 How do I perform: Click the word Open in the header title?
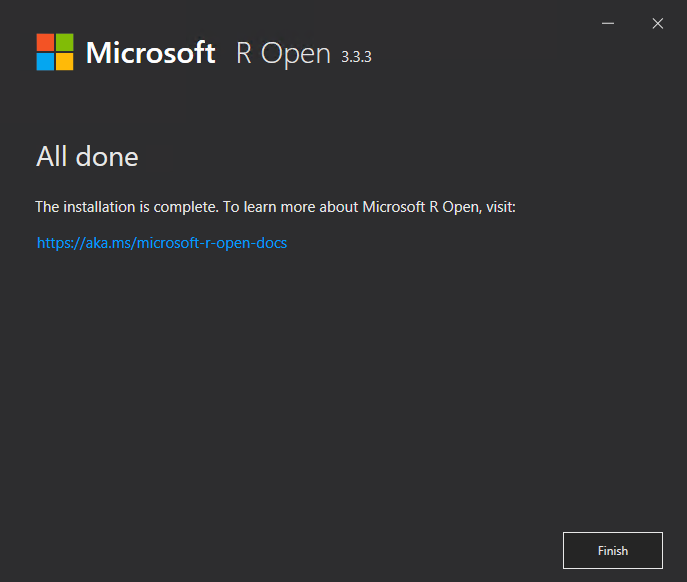[x=295, y=55]
